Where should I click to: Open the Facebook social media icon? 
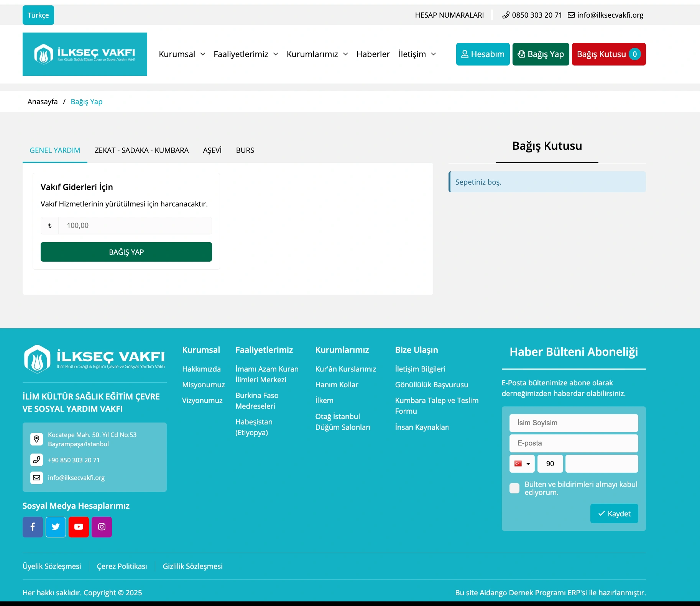point(33,527)
